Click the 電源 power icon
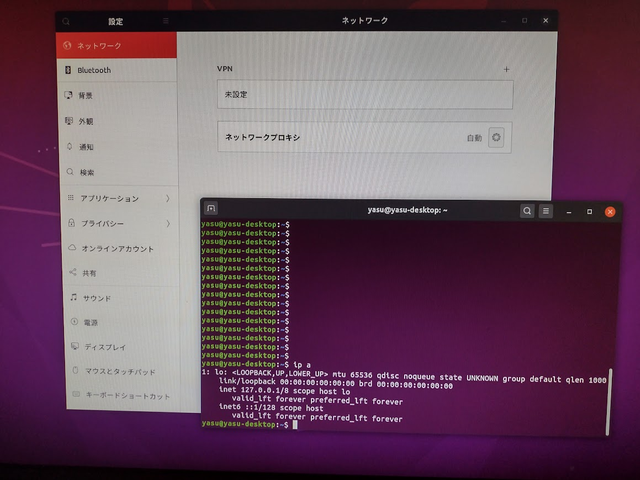Image resolution: width=640 pixels, height=480 pixels. (74, 322)
